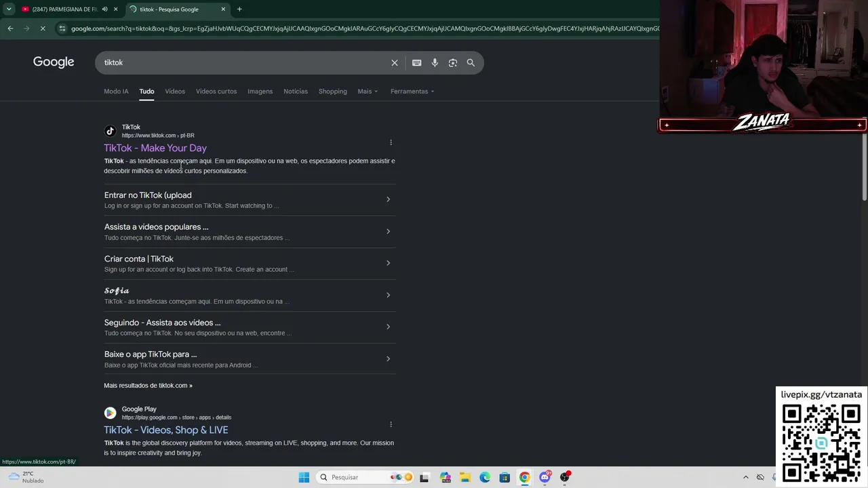The height and width of the screenshot is (488, 868).
Task: Open the Notícias results tab
Action: click(296, 91)
